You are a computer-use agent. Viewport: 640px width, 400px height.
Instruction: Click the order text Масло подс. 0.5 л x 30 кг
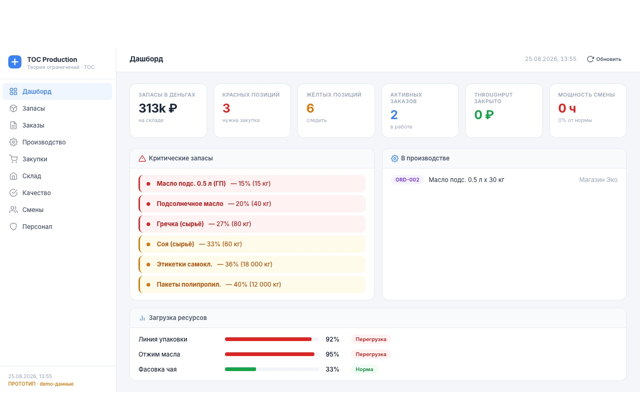pyautogui.click(x=466, y=180)
